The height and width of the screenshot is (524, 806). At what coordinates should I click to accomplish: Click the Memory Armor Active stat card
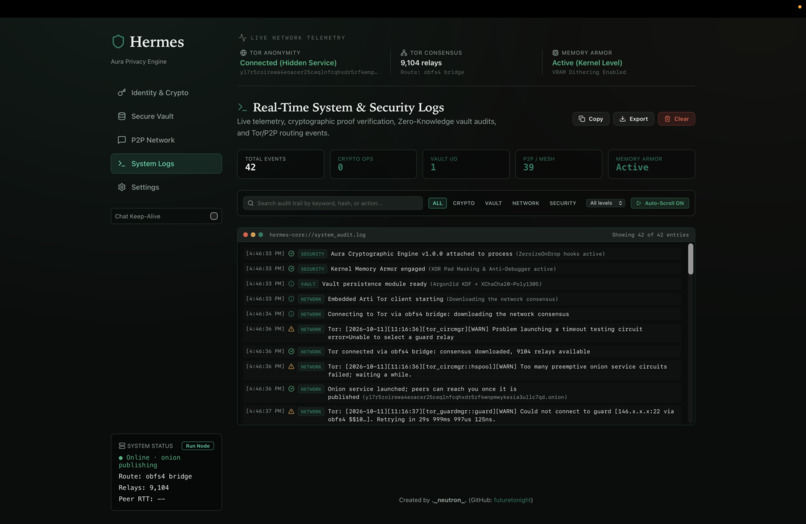point(651,164)
